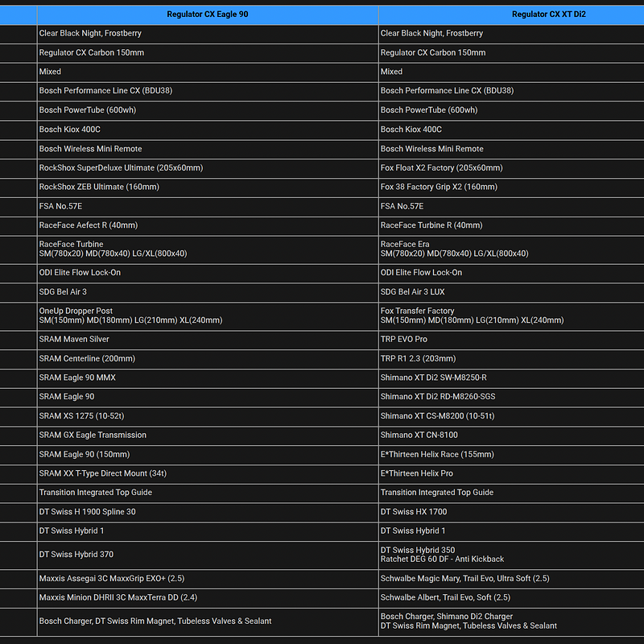This screenshot has width=644, height=644.
Task: Click RaceFace Turbine R (40mm) cell
Action: click(x=511, y=225)
